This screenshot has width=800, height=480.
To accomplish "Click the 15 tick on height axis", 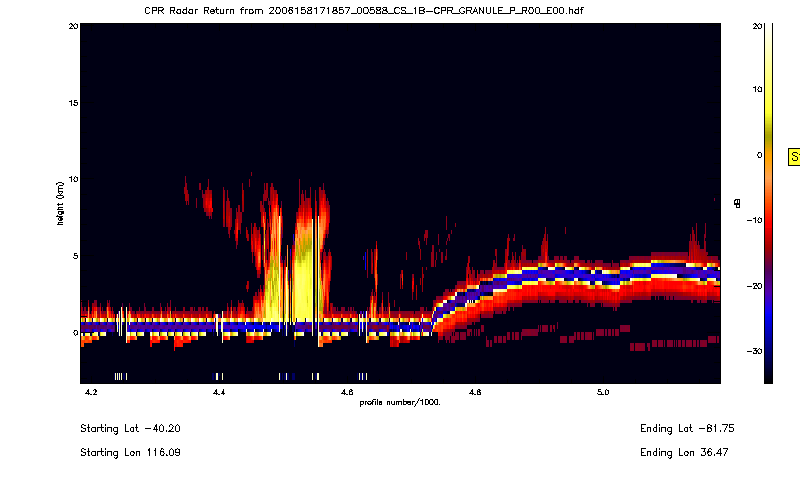I will point(71,103).
